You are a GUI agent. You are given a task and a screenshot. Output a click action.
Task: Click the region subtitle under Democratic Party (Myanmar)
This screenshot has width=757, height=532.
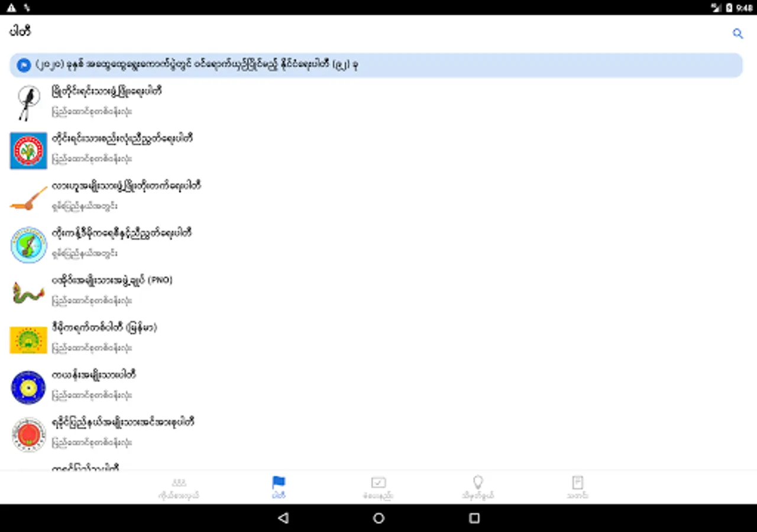[92, 348]
